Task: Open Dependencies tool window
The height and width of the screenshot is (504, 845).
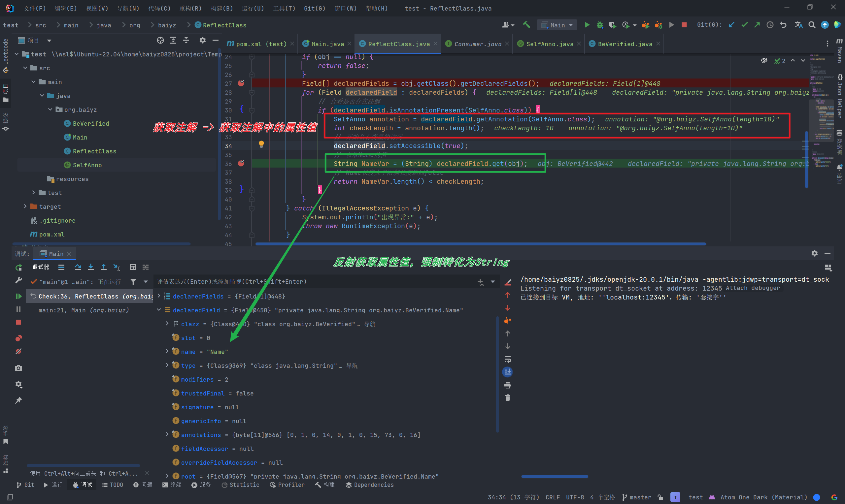Action: [x=370, y=485]
